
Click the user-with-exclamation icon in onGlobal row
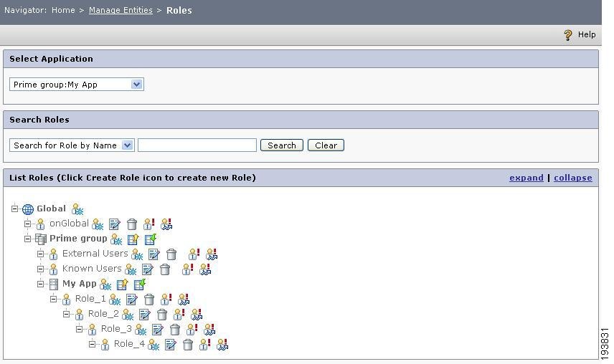coord(148,224)
